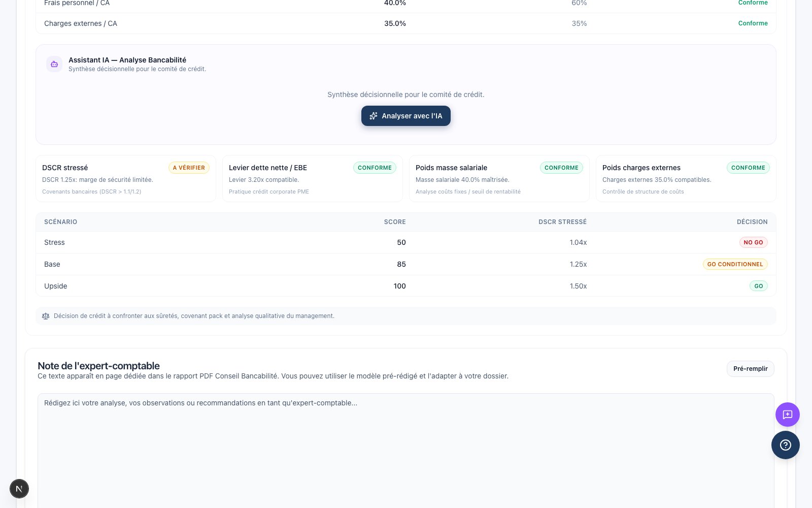The width and height of the screenshot is (812, 508).
Task: Click the Levier dette nette / EBE title
Action: (x=268, y=168)
